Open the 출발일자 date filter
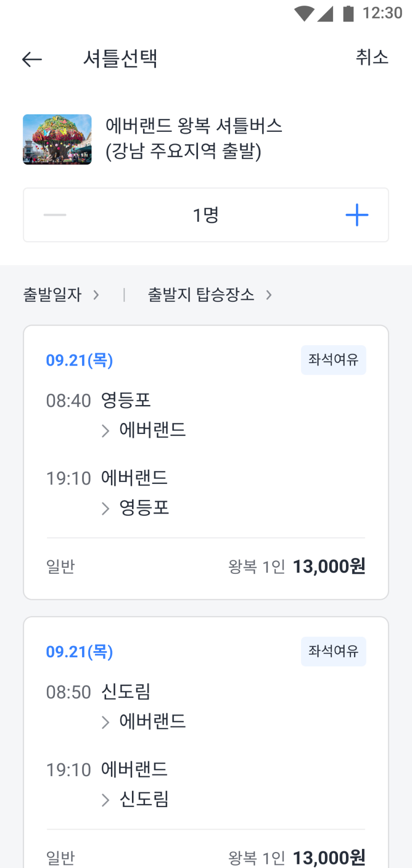 tap(61, 295)
